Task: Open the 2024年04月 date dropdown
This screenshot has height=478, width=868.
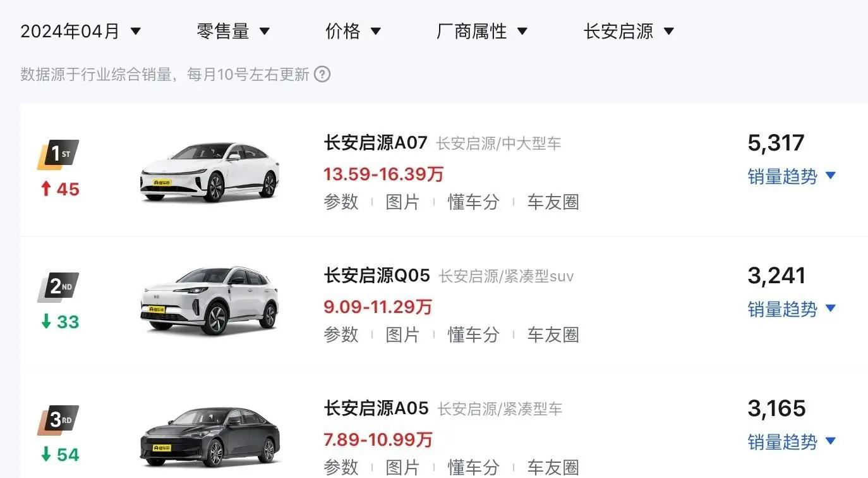Action: click(81, 31)
